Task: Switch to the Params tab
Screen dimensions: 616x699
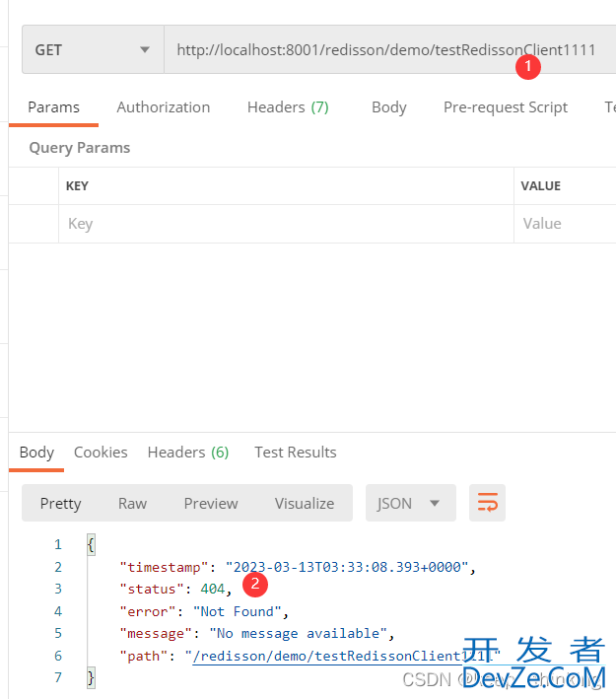Action: tap(53, 107)
